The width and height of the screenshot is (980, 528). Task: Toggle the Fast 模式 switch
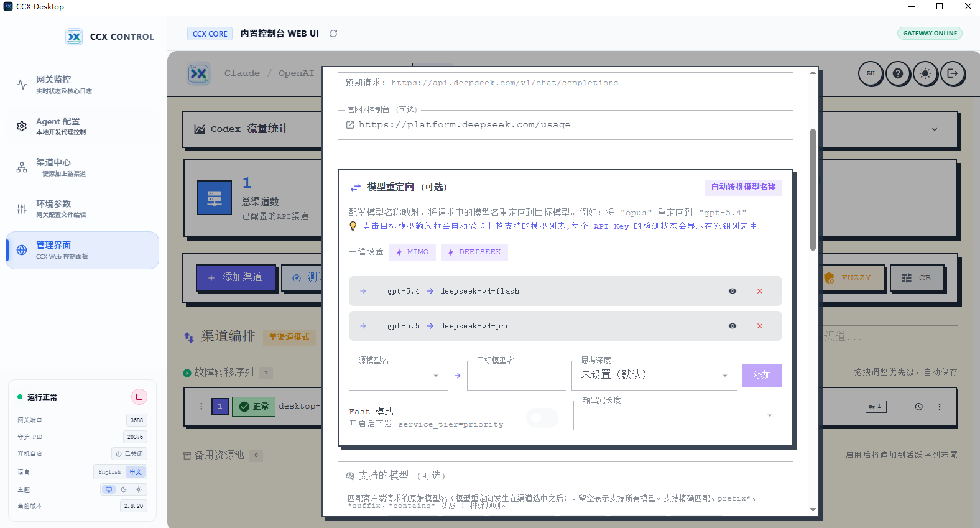[x=542, y=418]
